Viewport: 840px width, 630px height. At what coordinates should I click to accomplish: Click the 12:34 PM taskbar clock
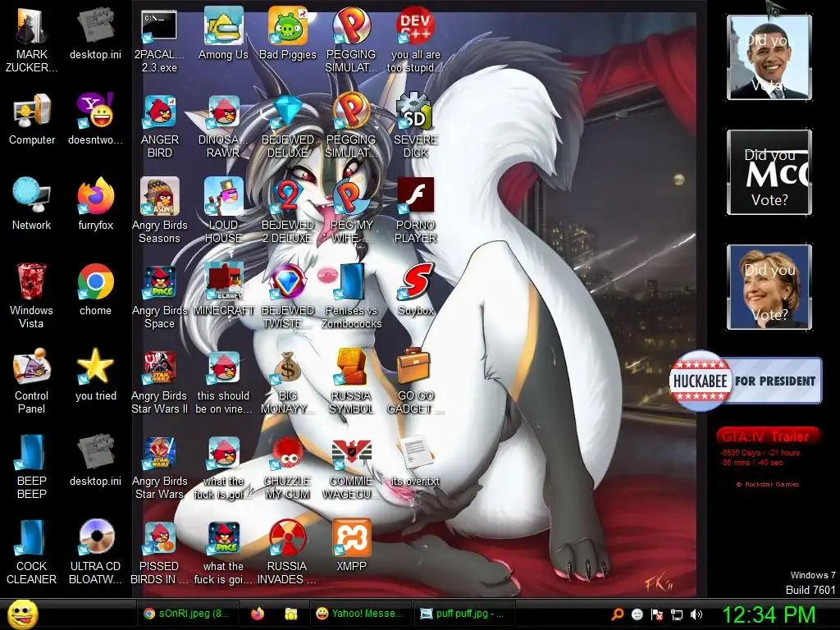(x=769, y=614)
